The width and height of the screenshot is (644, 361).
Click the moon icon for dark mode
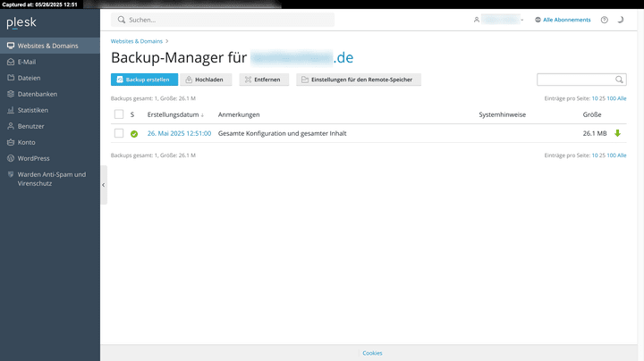(x=621, y=20)
